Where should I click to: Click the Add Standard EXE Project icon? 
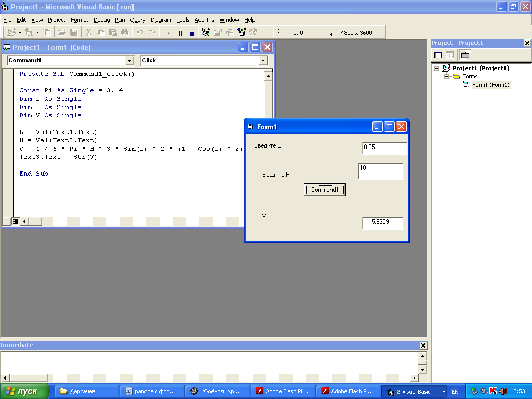(x=11, y=33)
